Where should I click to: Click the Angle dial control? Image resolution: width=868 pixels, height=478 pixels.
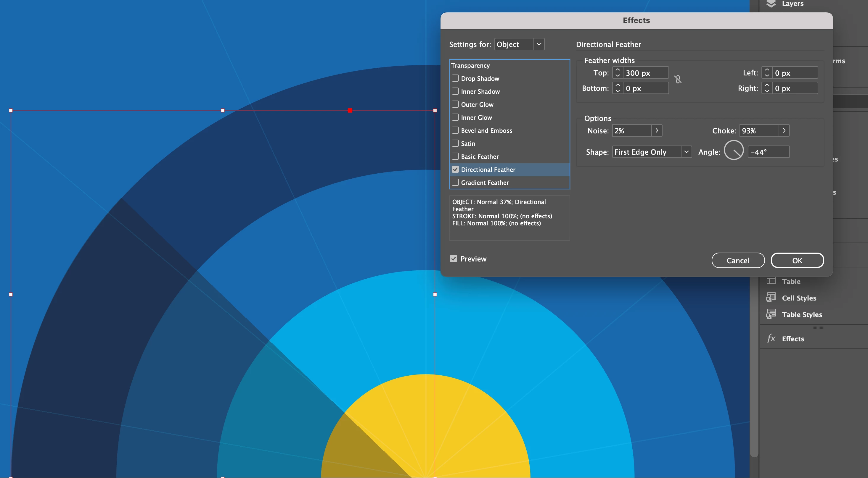tap(734, 150)
